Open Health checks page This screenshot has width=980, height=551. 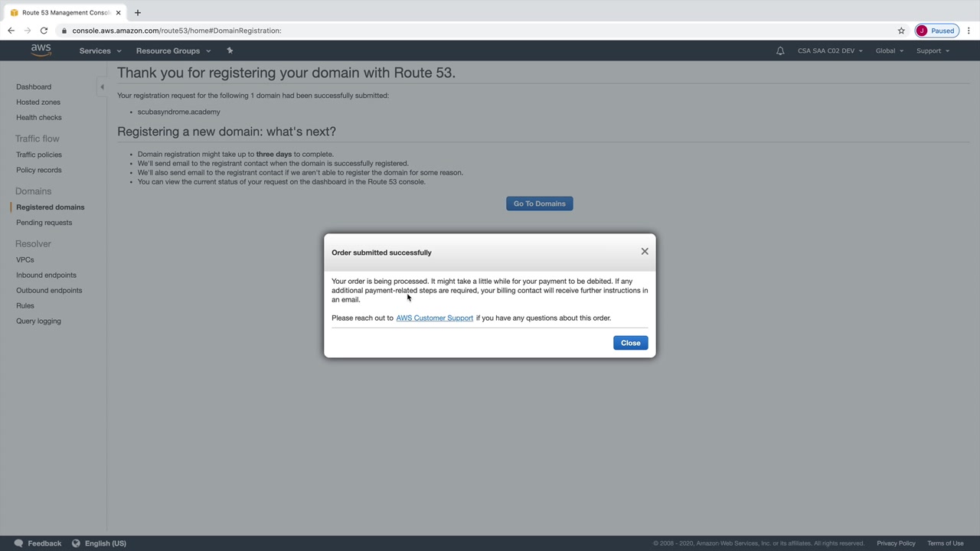coord(39,117)
